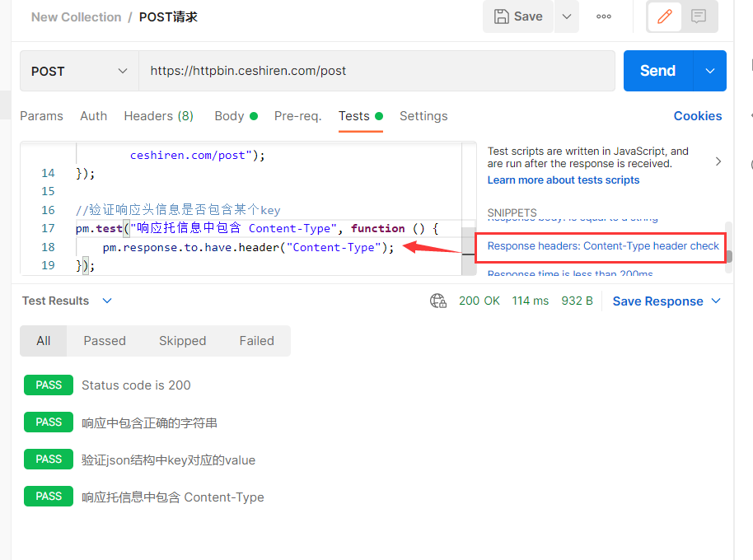Viewport: 753px width, 560px height.
Task: Open Learn more about tests scripts link
Action: 564,180
